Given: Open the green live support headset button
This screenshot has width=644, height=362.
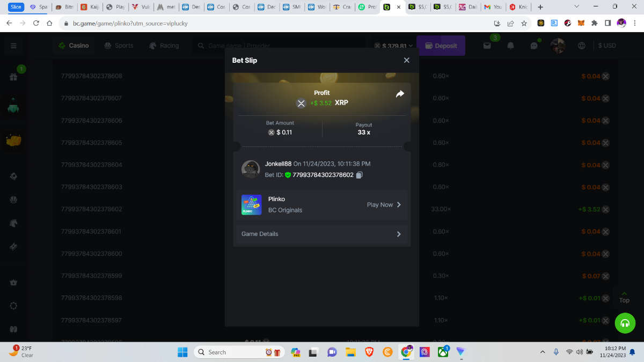Looking at the screenshot, I should pyautogui.click(x=625, y=323).
